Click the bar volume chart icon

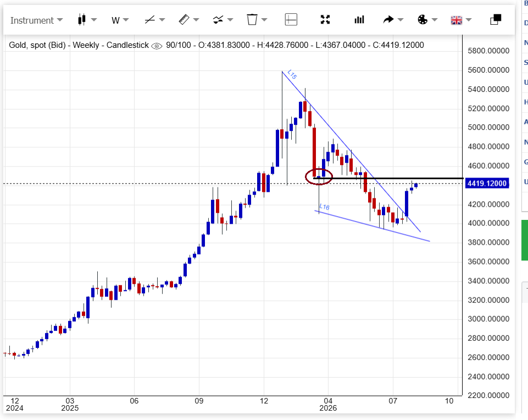[359, 20]
